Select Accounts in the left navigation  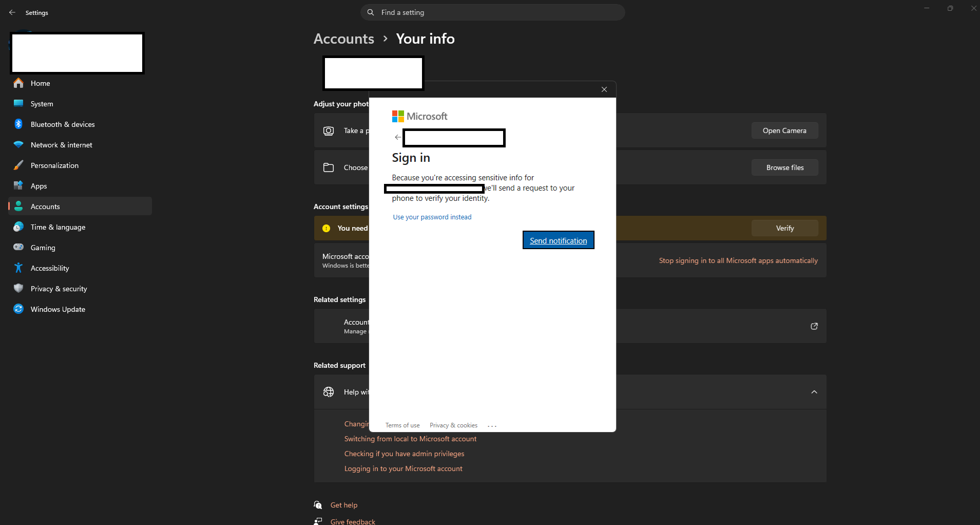80,207
